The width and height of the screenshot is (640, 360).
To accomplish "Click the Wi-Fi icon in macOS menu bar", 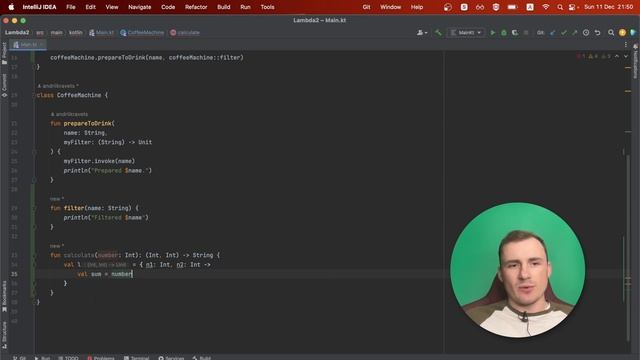I will point(546,7).
